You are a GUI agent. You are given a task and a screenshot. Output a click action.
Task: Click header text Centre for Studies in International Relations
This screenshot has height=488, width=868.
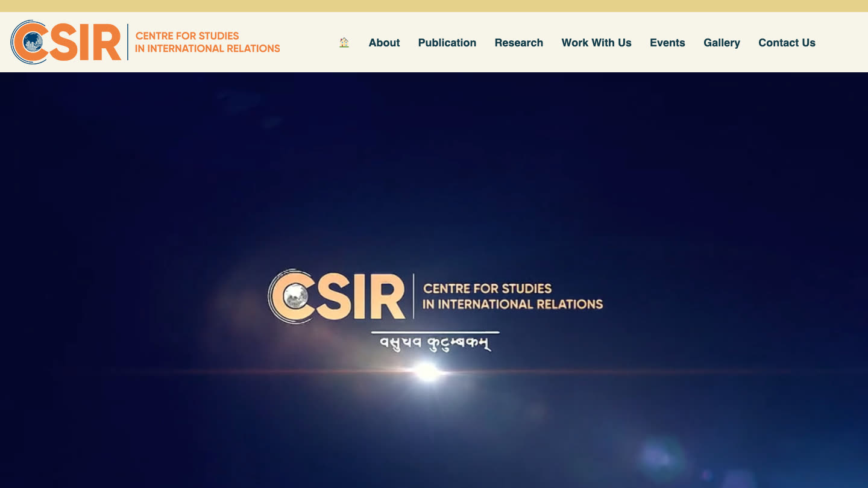pos(207,42)
